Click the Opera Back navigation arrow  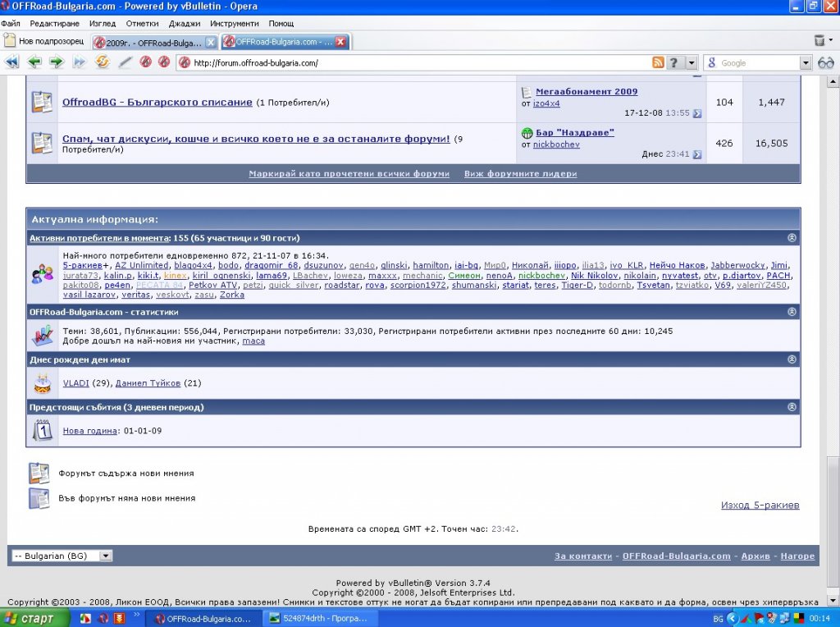pyautogui.click(x=34, y=62)
